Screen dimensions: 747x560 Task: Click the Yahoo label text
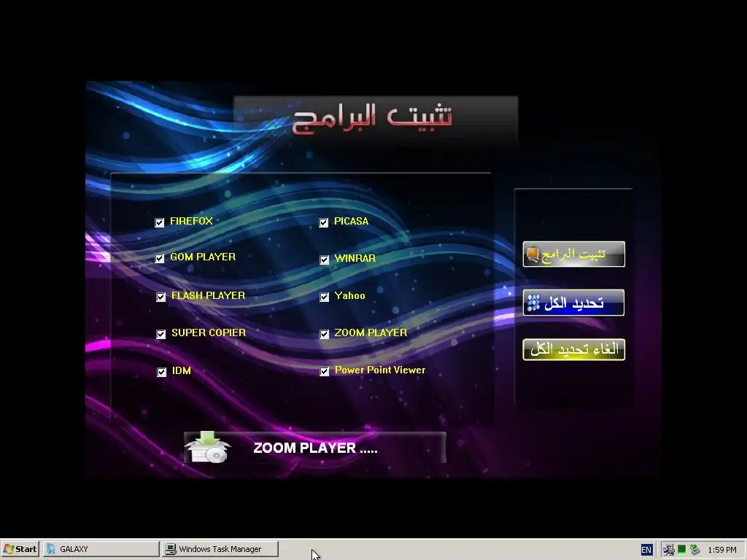click(x=349, y=295)
